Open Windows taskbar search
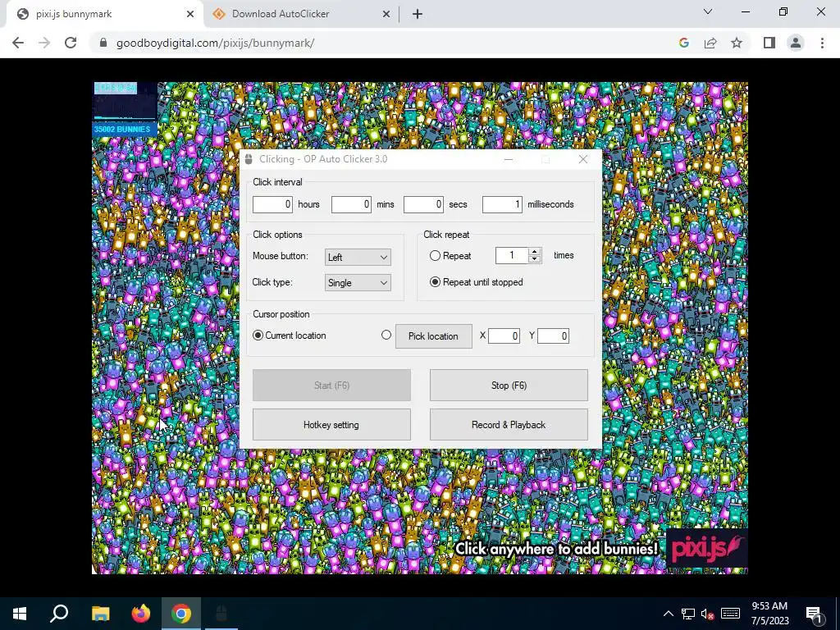Screen dimensions: 840x630 pos(59,614)
